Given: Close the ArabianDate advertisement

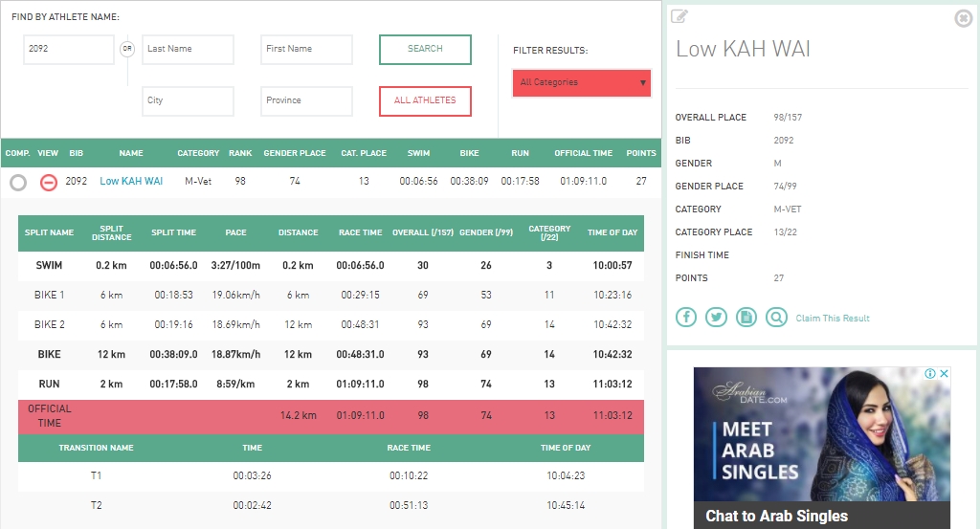Looking at the screenshot, I should tap(944, 374).
